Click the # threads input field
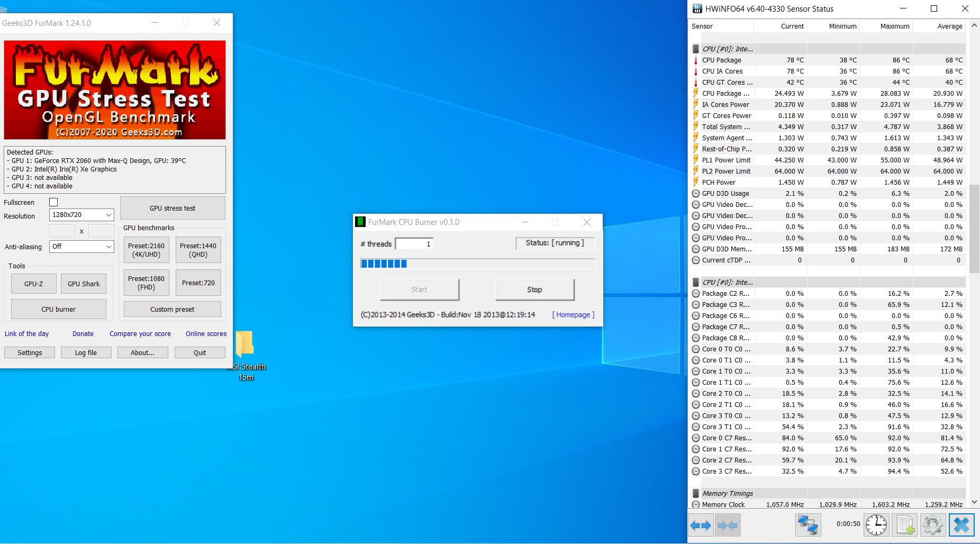 click(x=414, y=244)
